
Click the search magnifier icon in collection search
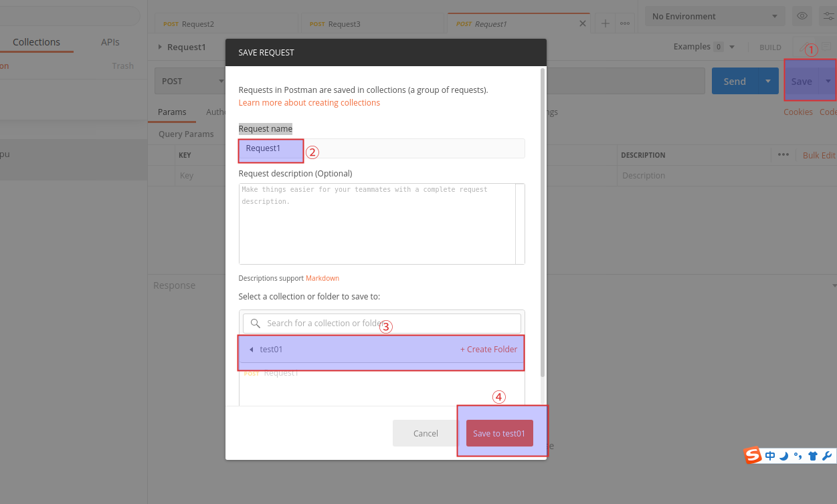pos(255,323)
